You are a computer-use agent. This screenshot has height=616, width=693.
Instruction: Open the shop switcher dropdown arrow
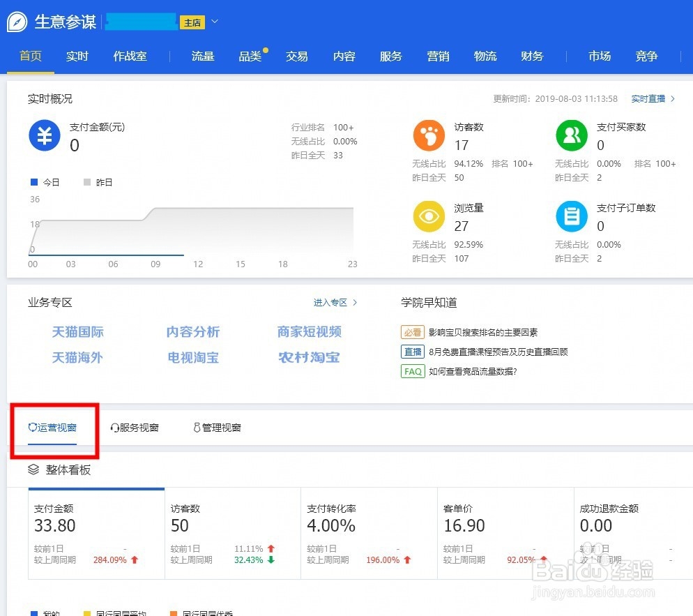(x=215, y=21)
